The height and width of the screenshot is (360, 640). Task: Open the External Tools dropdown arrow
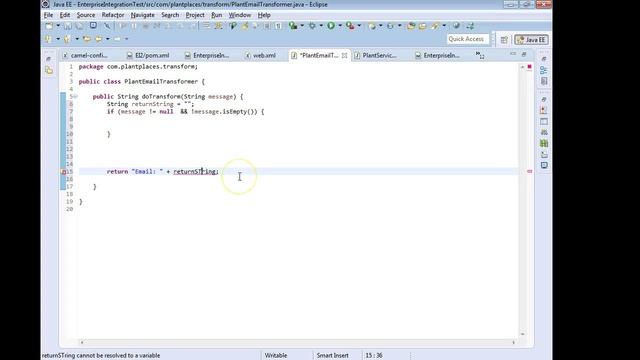pyautogui.click(x=359, y=26)
